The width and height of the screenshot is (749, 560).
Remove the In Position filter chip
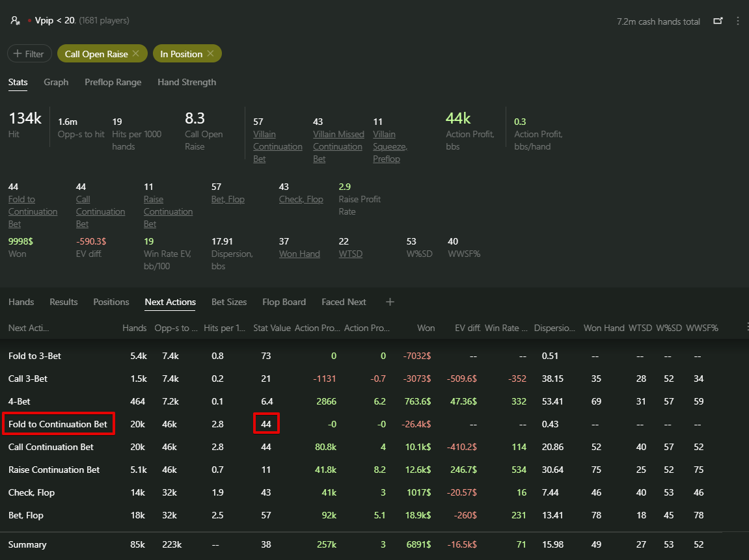pos(210,54)
